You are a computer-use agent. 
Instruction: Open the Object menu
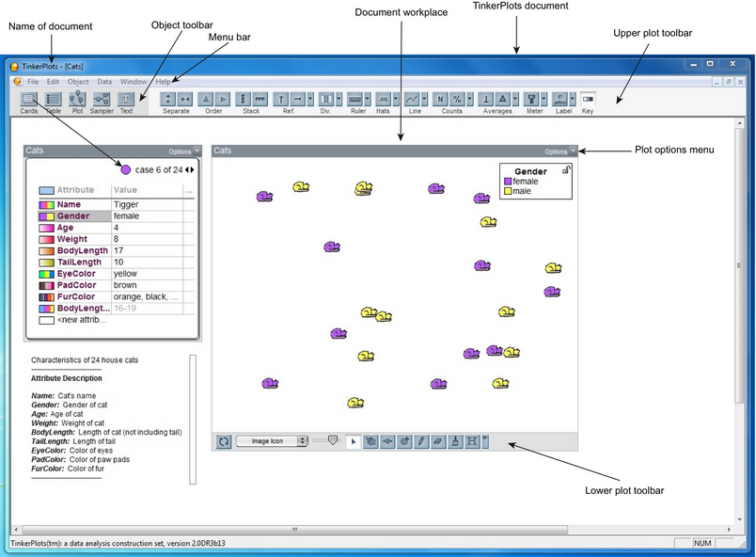(x=78, y=82)
